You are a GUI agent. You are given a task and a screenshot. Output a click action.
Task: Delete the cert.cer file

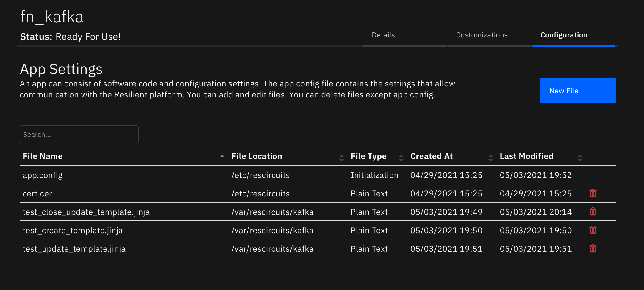[593, 193]
